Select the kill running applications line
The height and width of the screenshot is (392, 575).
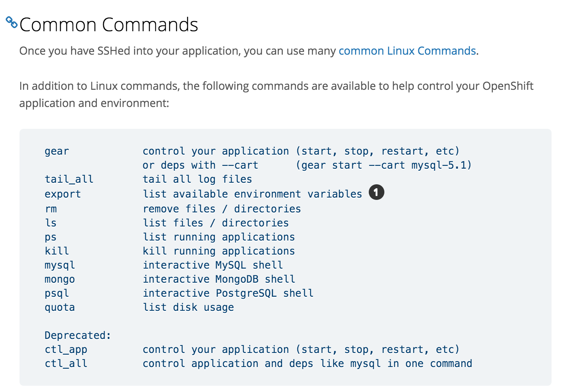click(x=57, y=251)
